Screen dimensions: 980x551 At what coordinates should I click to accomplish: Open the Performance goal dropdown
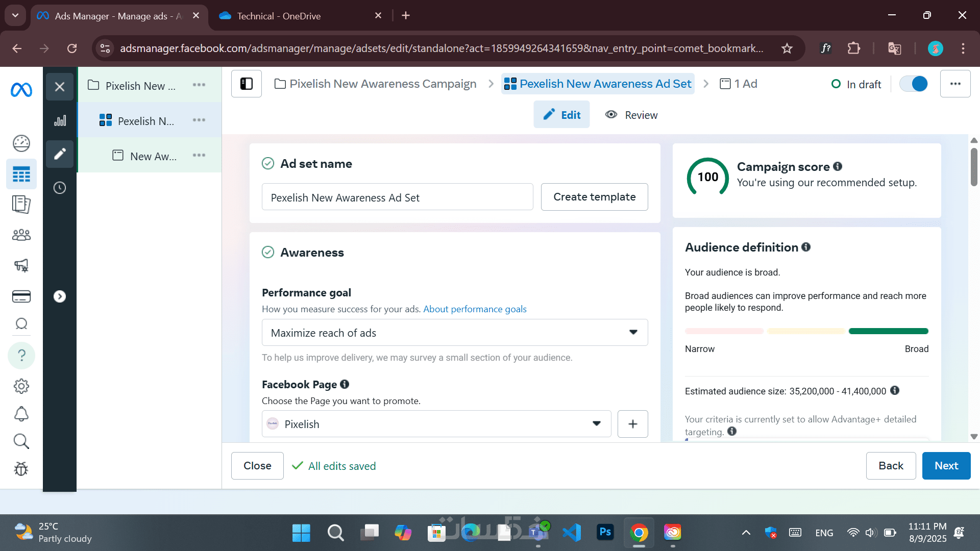454,333
